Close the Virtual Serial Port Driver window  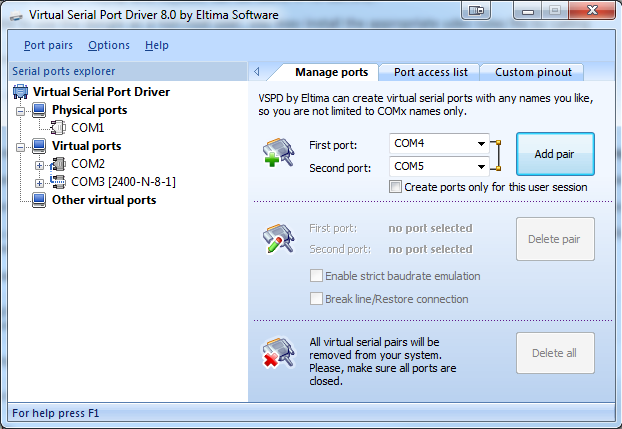(592, 10)
